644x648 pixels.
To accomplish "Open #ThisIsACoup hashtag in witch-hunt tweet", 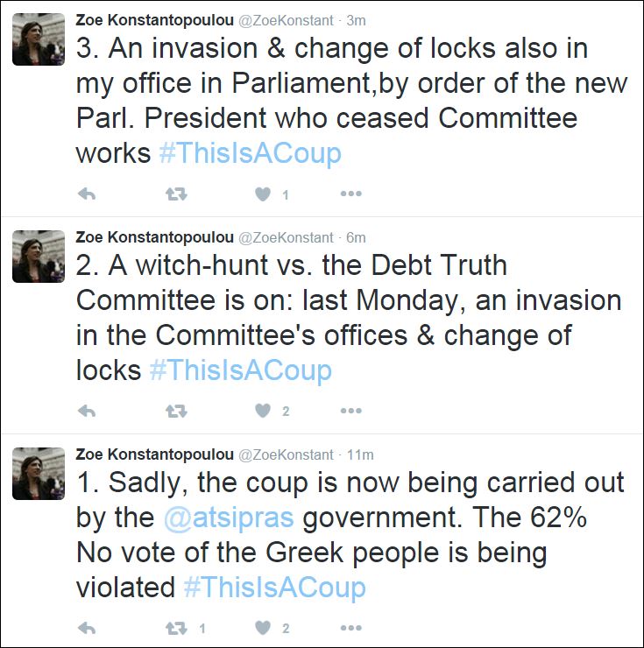I will pos(240,370).
